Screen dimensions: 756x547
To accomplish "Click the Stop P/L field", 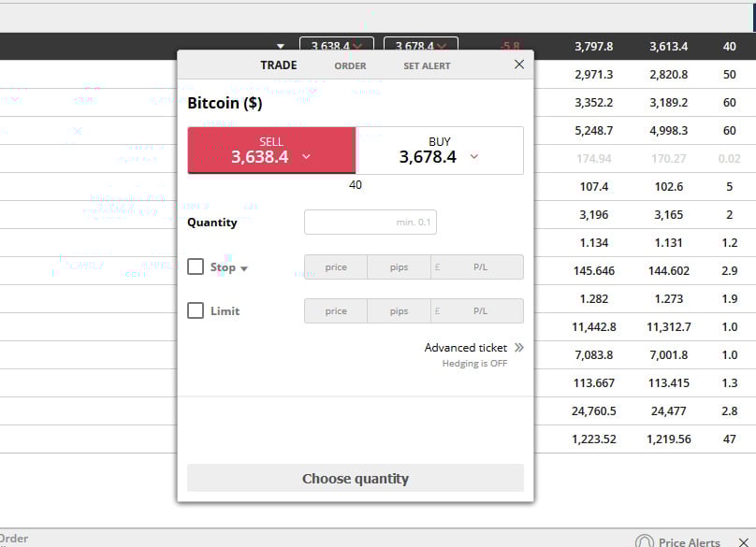I will 477,267.
